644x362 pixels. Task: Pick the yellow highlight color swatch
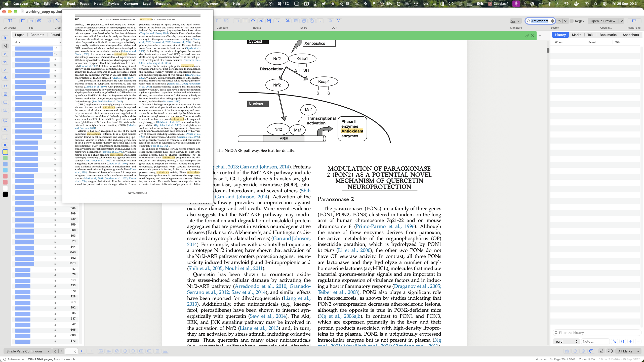pos(5,152)
